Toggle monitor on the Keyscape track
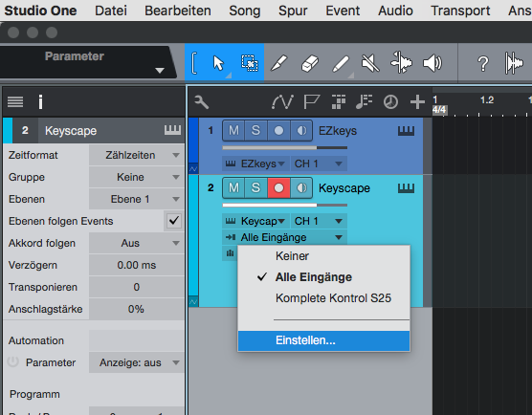 point(301,187)
